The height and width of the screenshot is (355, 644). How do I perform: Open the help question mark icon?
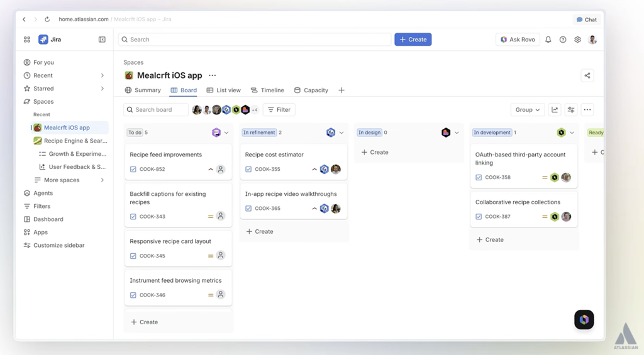[563, 40]
